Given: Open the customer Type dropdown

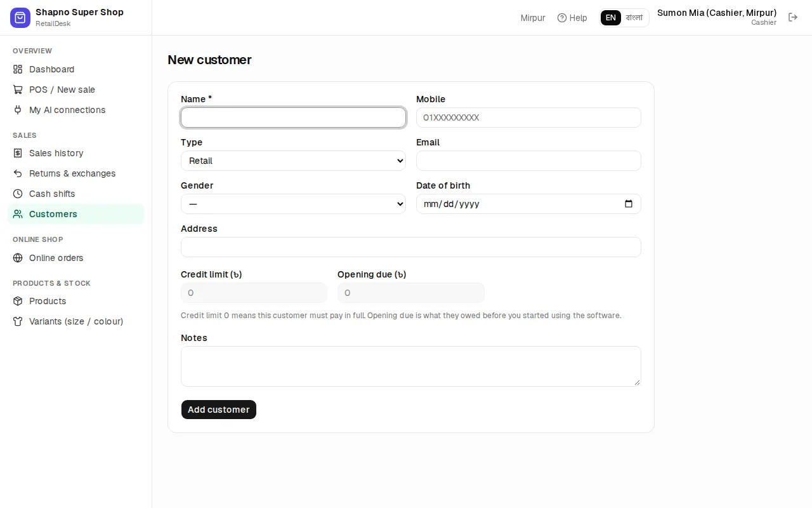Looking at the screenshot, I should pos(293,161).
